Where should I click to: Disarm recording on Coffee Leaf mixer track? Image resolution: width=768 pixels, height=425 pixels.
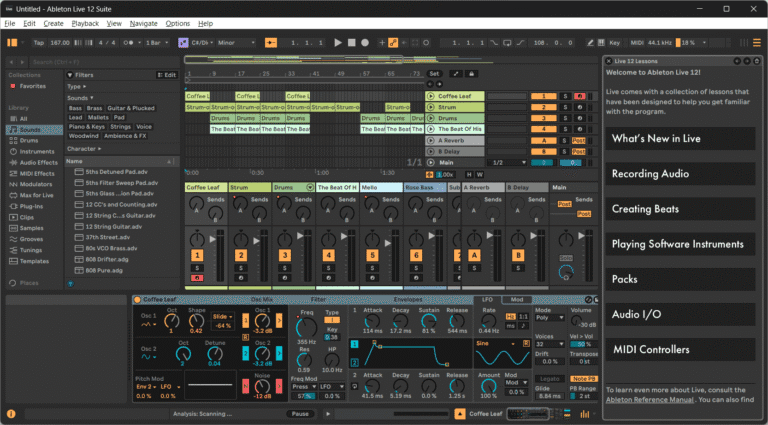point(197,278)
